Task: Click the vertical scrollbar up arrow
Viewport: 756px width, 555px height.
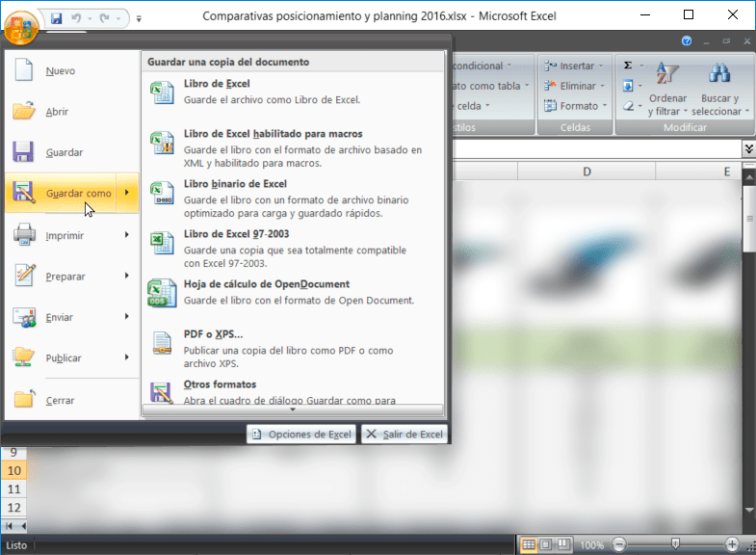Action: coord(748,177)
